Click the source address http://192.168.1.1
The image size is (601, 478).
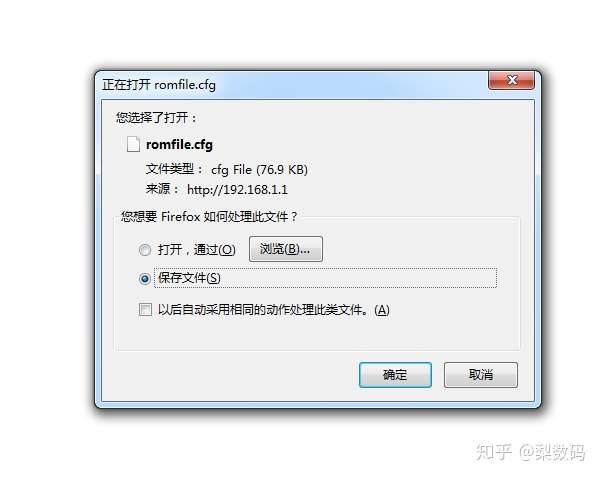coord(237,189)
